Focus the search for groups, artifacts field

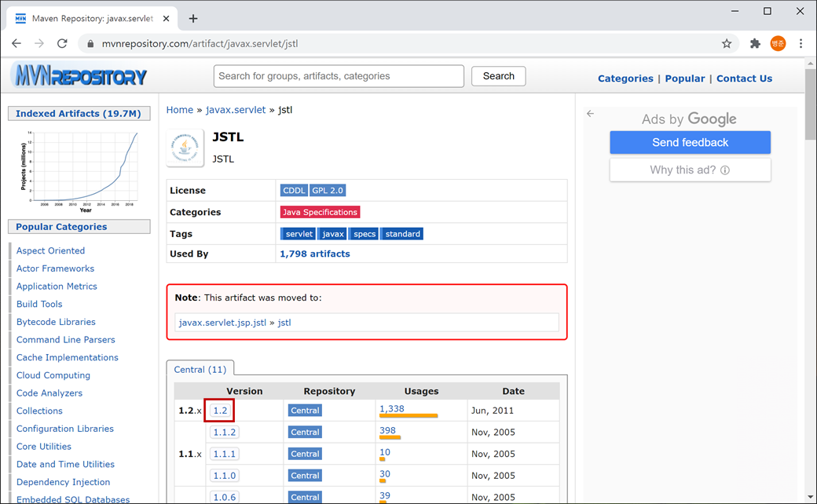click(x=339, y=76)
